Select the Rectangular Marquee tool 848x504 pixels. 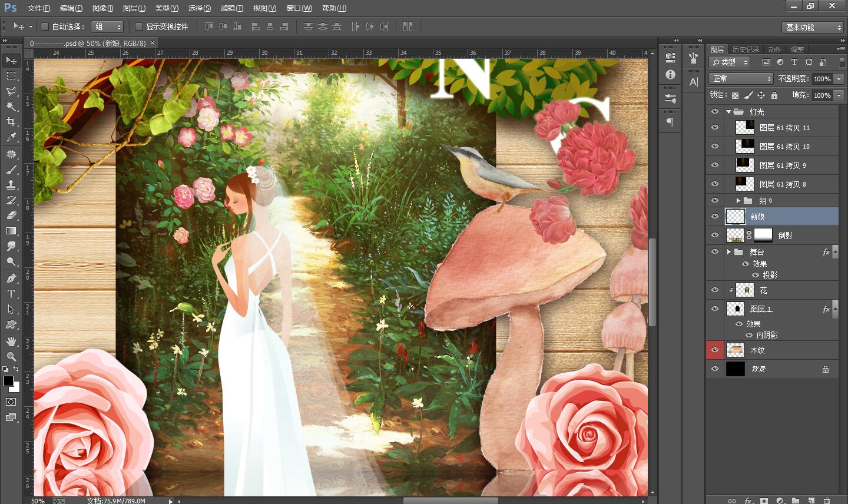coord(11,76)
